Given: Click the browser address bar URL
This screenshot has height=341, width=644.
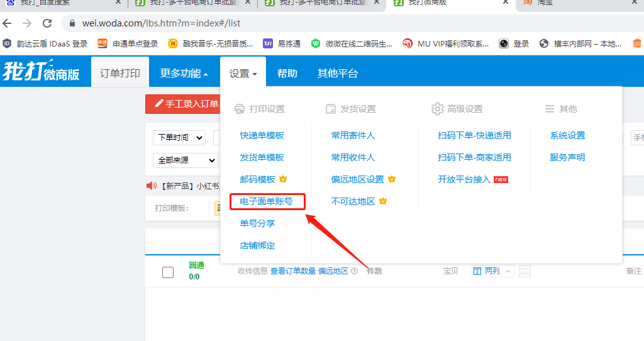Looking at the screenshot, I should tap(161, 24).
